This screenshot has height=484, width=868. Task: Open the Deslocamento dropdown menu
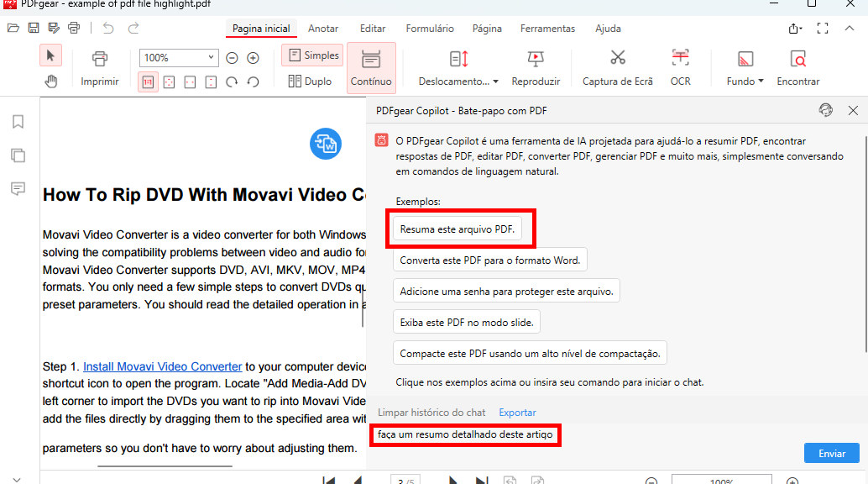458,68
